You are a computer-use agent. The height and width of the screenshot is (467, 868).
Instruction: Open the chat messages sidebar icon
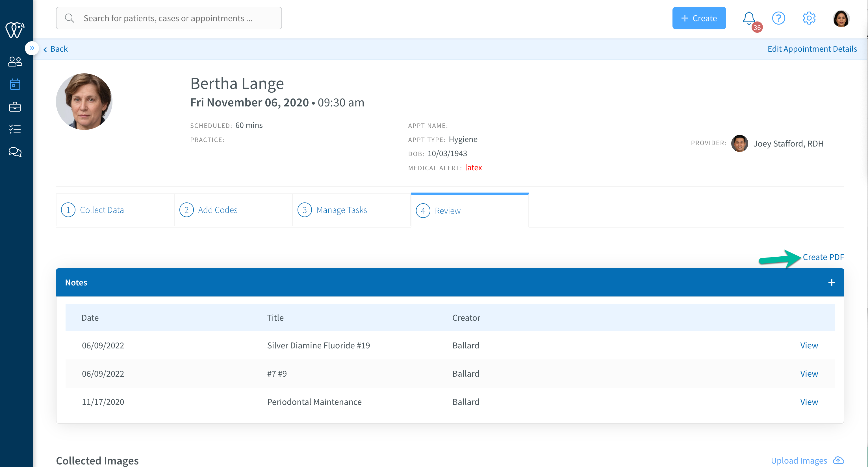15,152
